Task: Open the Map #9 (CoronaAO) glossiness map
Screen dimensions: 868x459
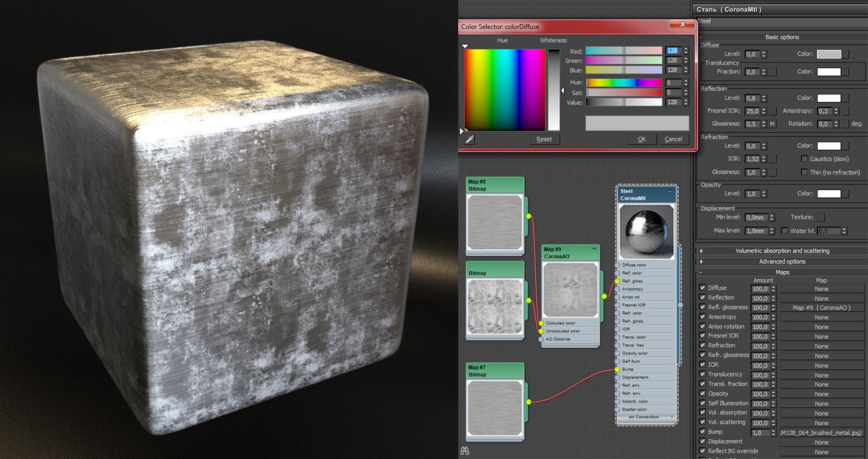Action: [821, 308]
